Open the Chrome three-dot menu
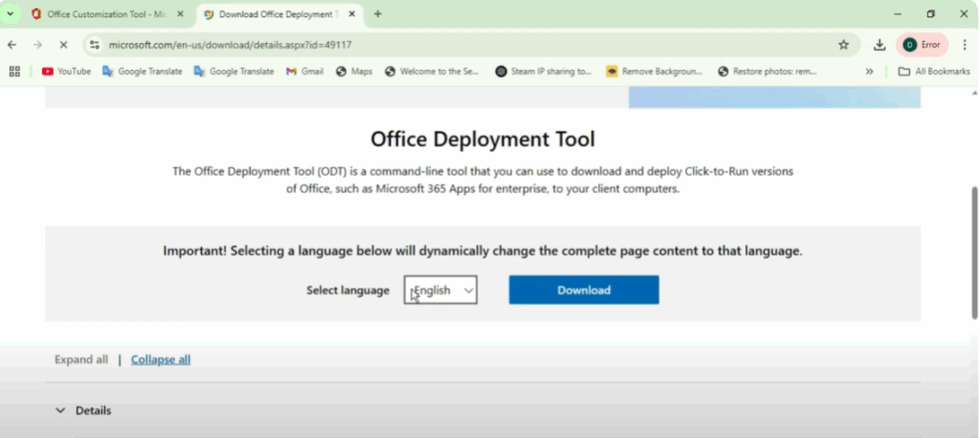Viewport: 980px width, 438px height. (x=965, y=45)
